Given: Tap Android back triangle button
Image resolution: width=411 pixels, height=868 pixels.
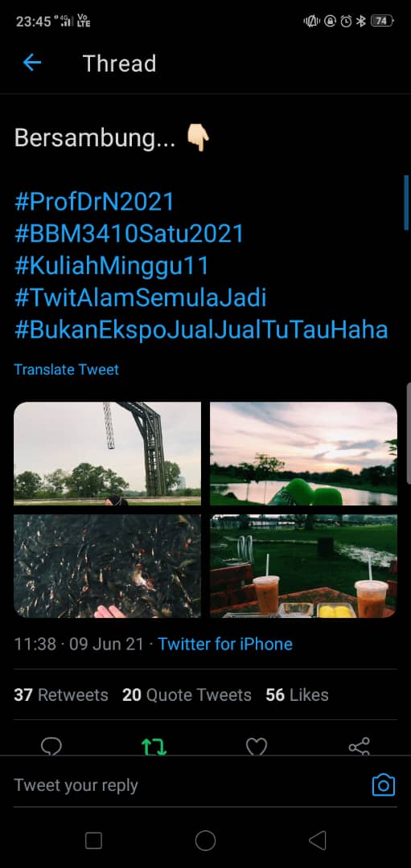Looking at the screenshot, I should pyautogui.click(x=318, y=841).
